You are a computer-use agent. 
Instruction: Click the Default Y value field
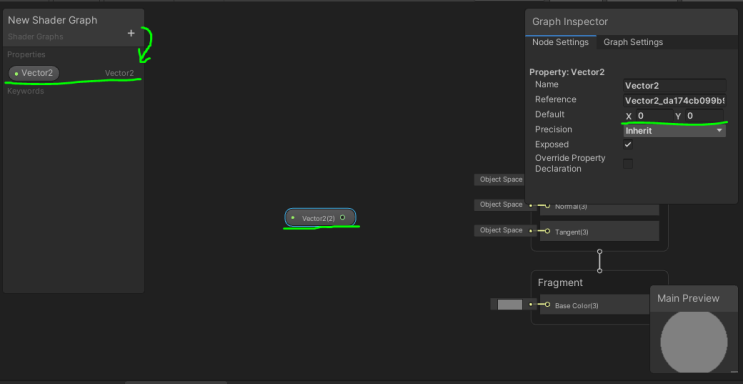coord(704,116)
